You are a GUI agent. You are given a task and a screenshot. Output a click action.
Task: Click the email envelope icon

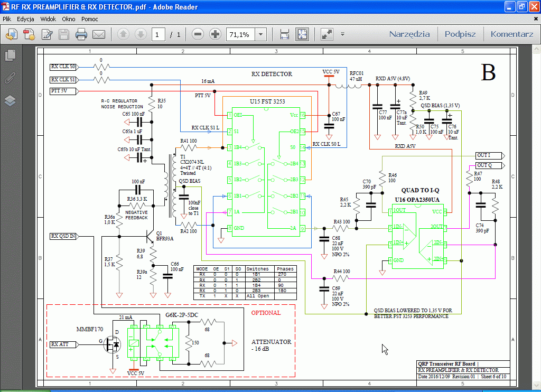(x=99, y=35)
